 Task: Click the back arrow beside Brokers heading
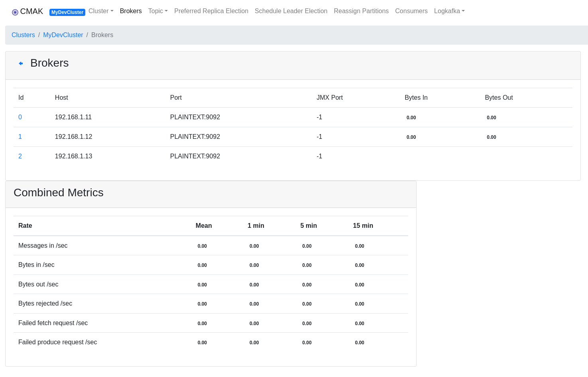click(21, 63)
